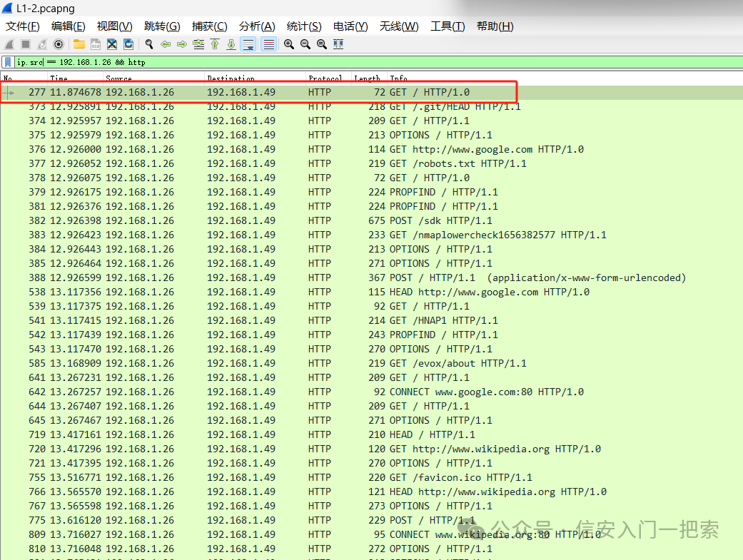The width and height of the screenshot is (743, 560).
Task: Select packet 541 GET /HNAP1
Action: point(371,320)
